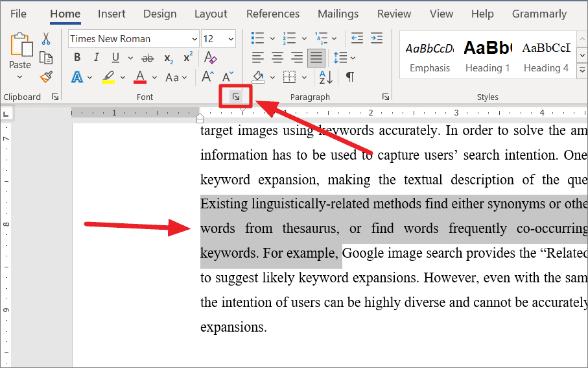
Task: Open Line and Paragraph Spacing
Action: tap(344, 58)
